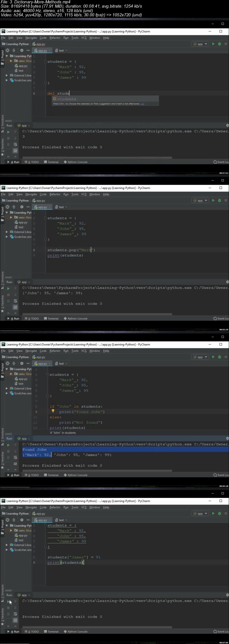Click horizontal output scrollbar in "Found John" frame

(x=97, y=471)
